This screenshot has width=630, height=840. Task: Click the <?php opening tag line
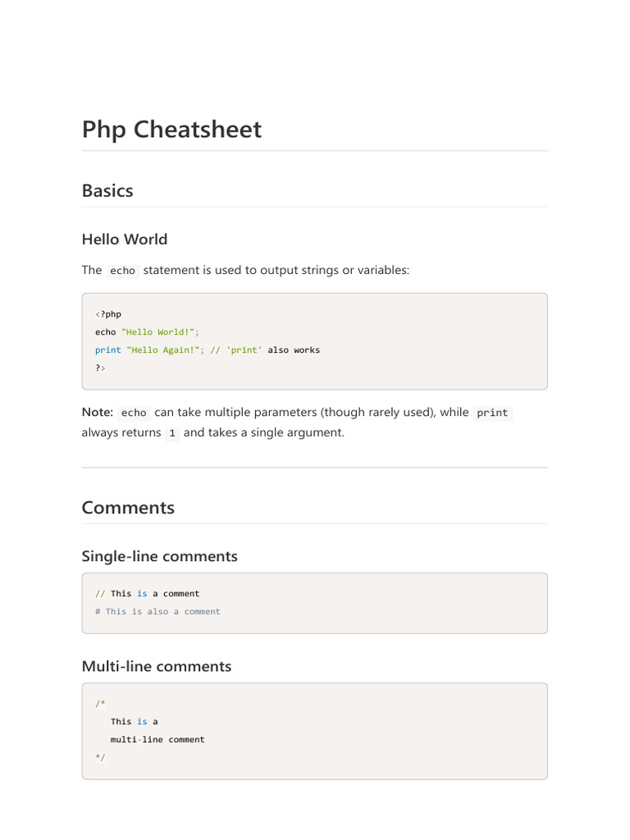108,314
